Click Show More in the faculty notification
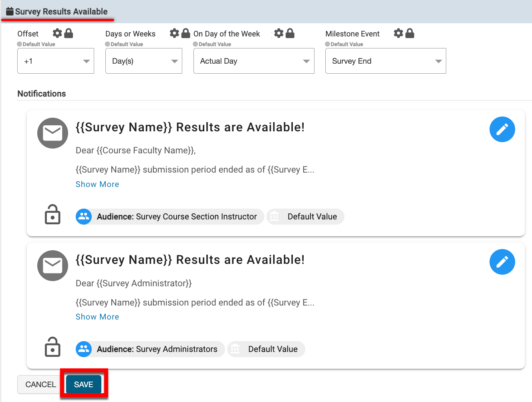Image resolution: width=532 pixels, height=402 pixels. point(97,184)
